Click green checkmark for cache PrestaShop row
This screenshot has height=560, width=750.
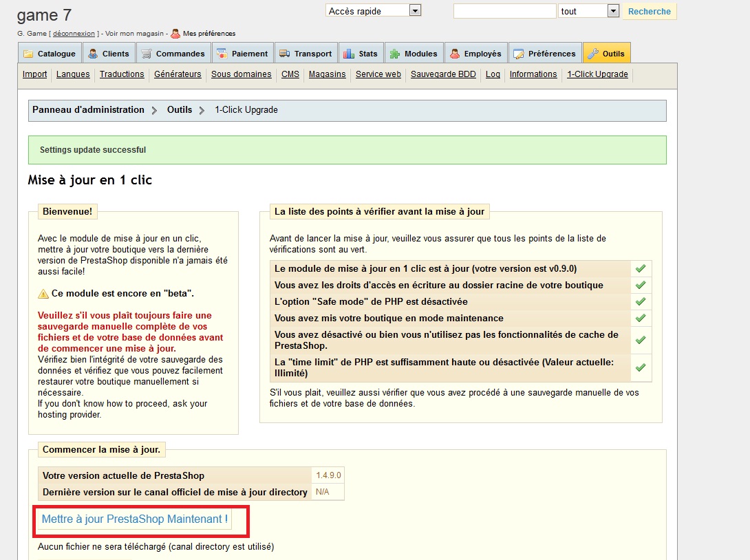[641, 340]
